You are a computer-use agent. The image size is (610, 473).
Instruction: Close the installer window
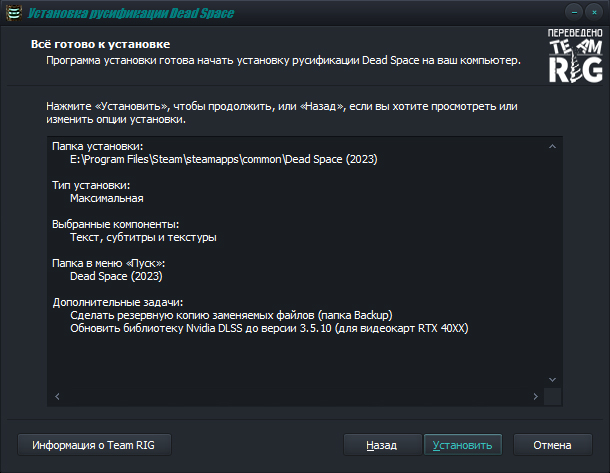pyautogui.click(x=595, y=12)
